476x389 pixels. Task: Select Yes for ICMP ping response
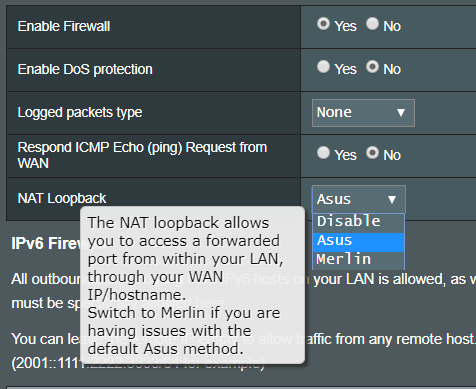coord(323,153)
